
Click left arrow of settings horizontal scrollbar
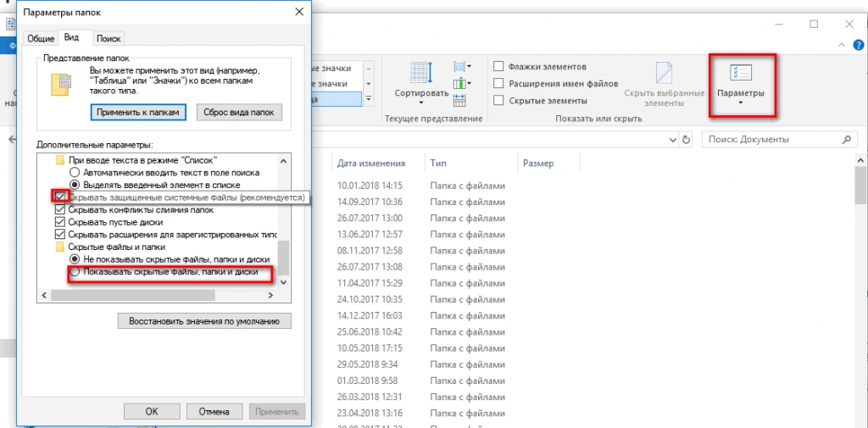pyautogui.click(x=43, y=297)
